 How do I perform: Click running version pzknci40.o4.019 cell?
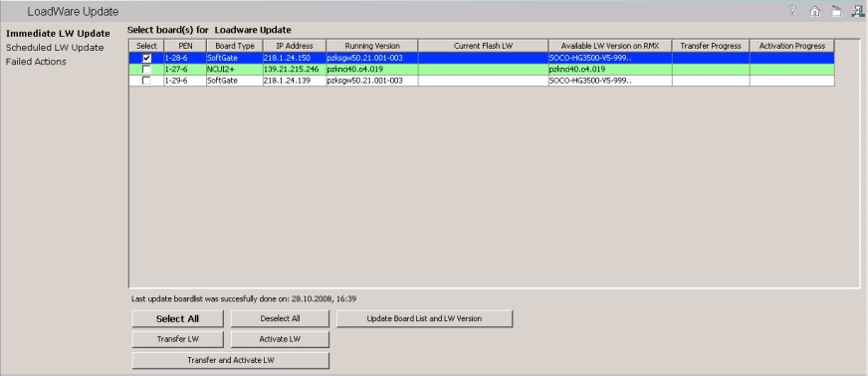[x=372, y=69]
